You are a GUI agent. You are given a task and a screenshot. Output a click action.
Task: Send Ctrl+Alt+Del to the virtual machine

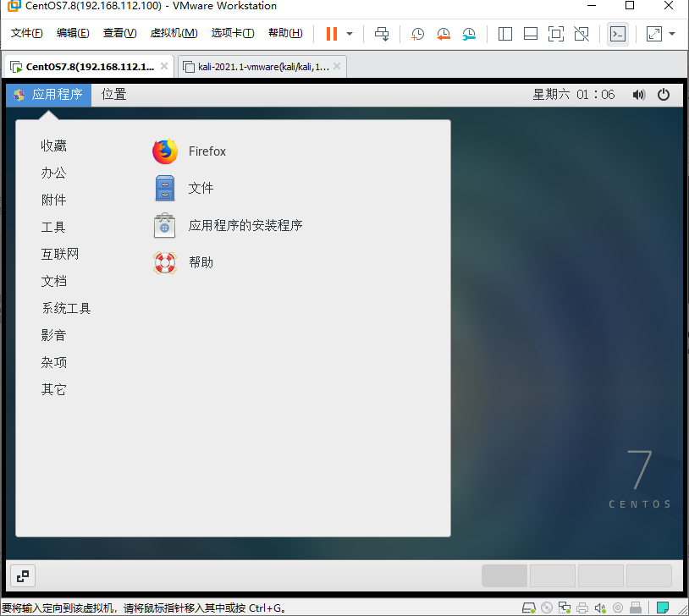point(382,34)
